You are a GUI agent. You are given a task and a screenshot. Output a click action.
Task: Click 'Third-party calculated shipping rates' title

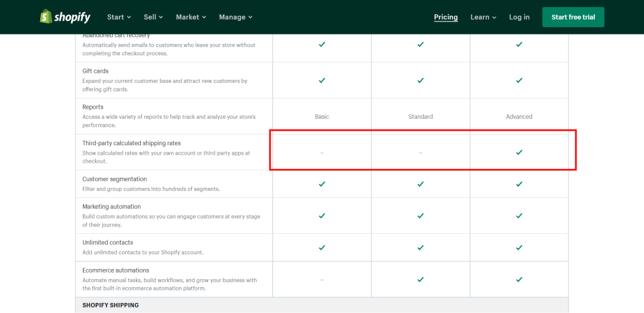tap(131, 143)
